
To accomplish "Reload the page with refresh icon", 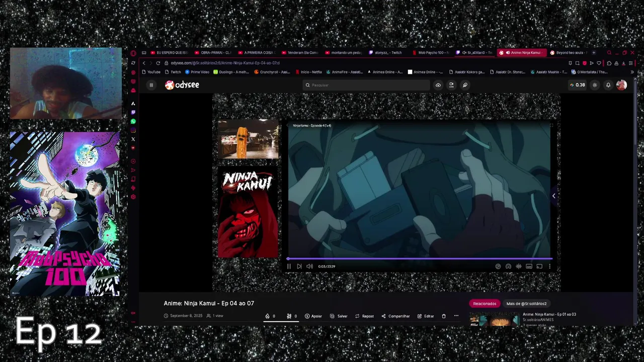I will [x=158, y=63].
